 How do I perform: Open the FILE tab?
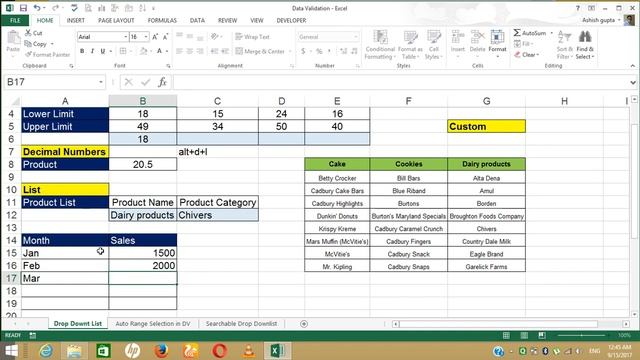pos(15,20)
